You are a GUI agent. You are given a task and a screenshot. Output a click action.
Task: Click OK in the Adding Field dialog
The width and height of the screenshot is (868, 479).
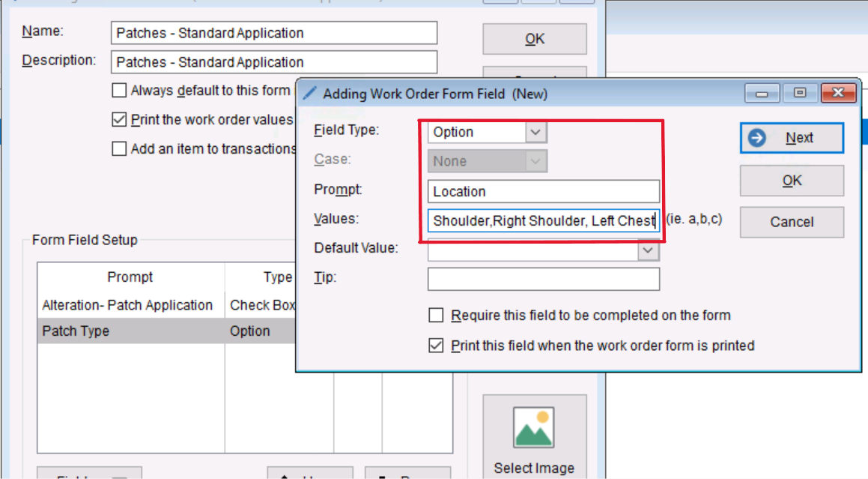(792, 181)
